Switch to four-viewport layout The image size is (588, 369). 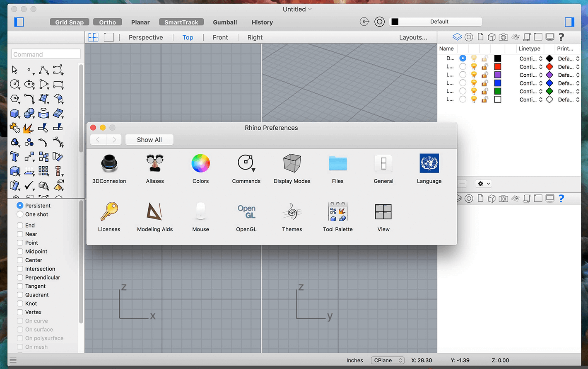pyautogui.click(x=94, y=37)
